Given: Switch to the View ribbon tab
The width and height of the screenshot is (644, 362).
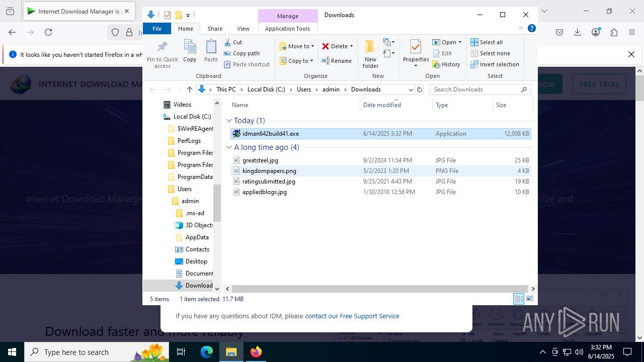Looking at the screenshot, I should point(243,29).
